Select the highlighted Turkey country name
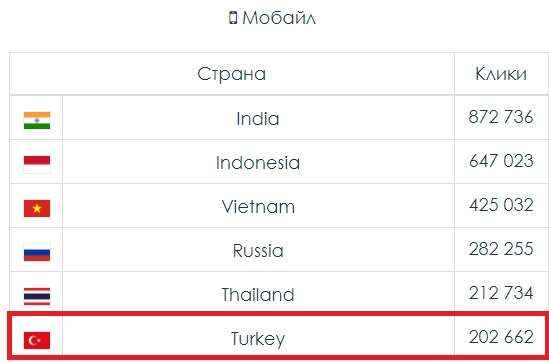Screen dimensions: 549x362 click(x=258, y=339)
